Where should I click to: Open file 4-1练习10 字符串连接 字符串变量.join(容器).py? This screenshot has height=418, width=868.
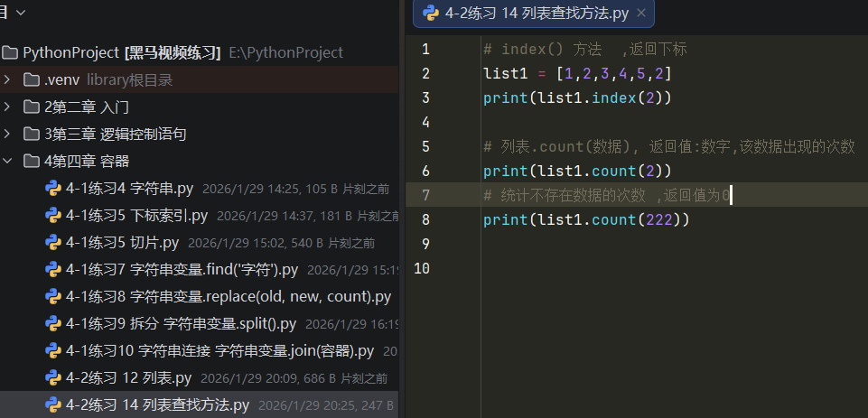point(219,351)
